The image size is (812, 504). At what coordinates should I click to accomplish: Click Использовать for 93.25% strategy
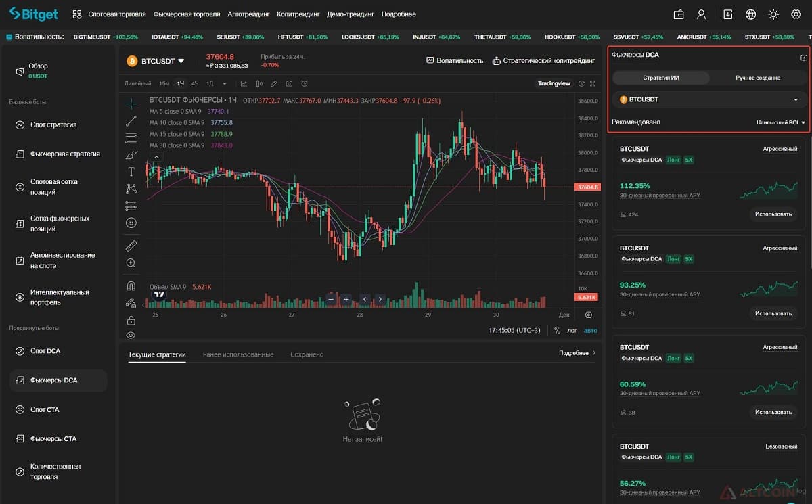pos(773,313)
